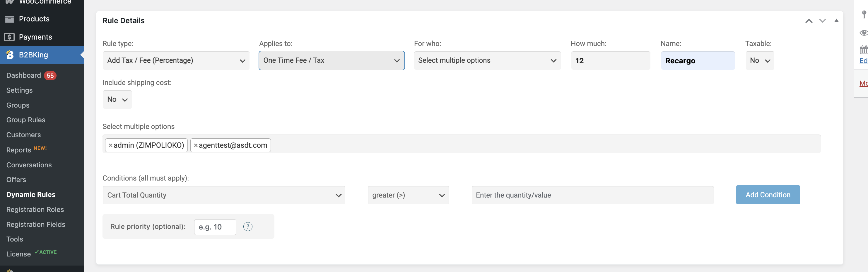Click the quantity/value condition field
Image resolution: width=868 pixels, height=272 pixels.
[593, 195]
